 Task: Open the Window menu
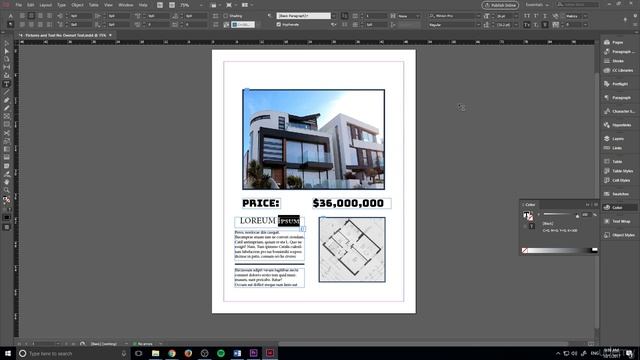tap(125, 5)
